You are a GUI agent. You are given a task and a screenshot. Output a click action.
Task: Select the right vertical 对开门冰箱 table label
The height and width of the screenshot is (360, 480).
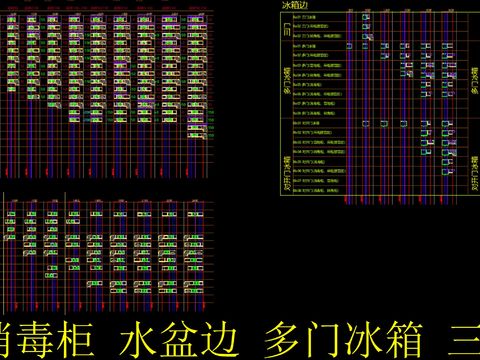(475, 173)
